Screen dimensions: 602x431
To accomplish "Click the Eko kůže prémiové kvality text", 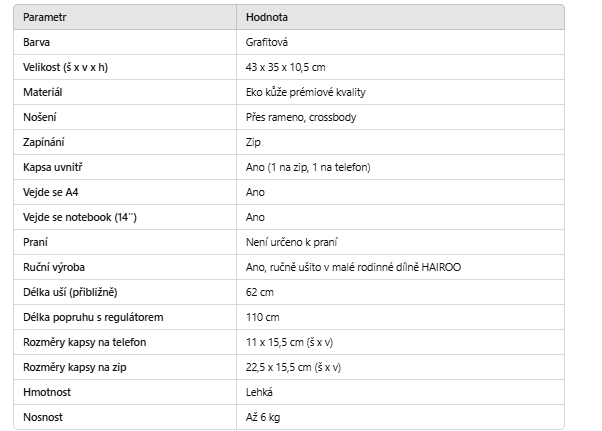I will (x=306, y=92).
